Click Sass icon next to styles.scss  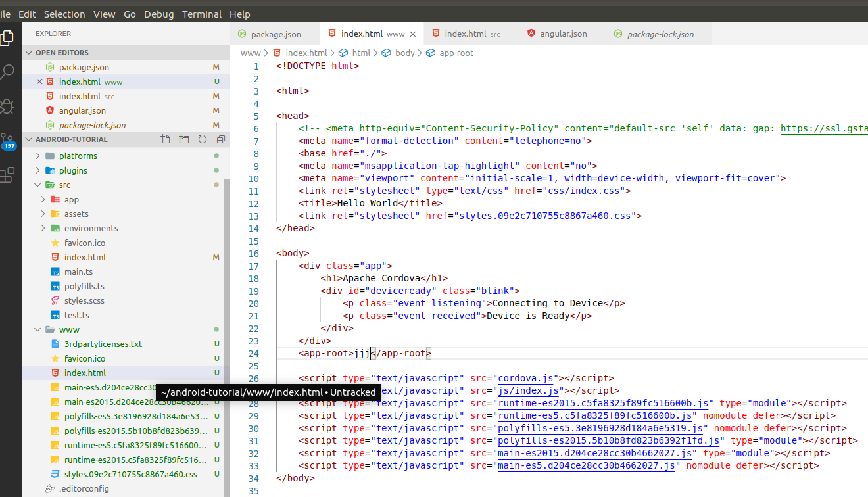(x=55, y=300)
